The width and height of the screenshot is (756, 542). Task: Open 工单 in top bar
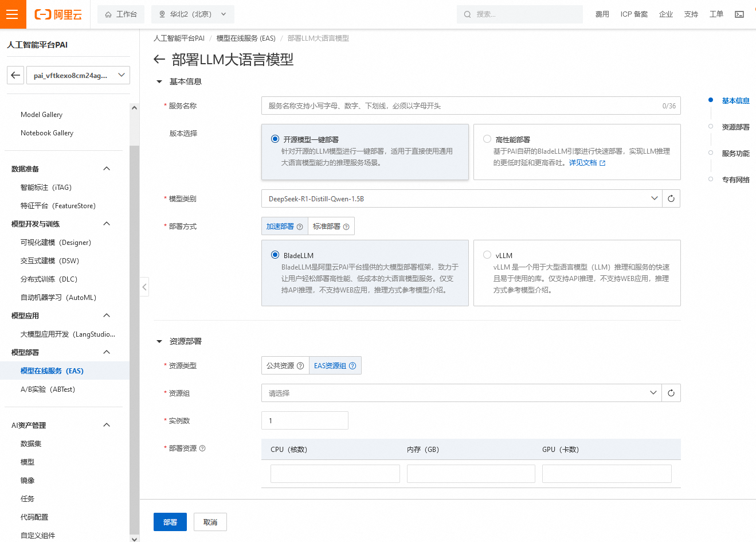pos(716,14)
